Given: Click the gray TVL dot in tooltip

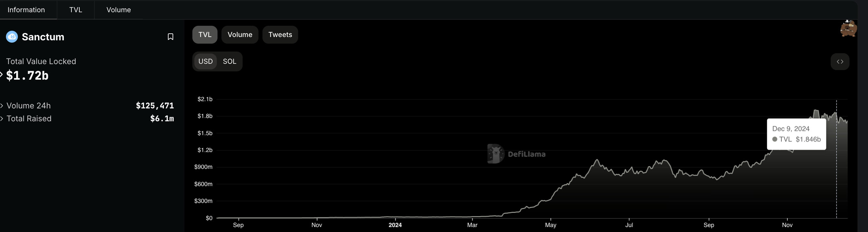Looking at the screenshot, I should point(775,139).
